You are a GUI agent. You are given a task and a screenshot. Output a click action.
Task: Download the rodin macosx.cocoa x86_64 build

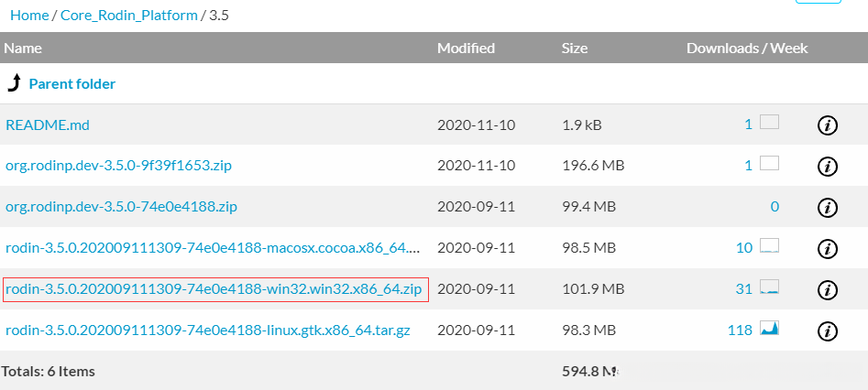pos(213,248)
